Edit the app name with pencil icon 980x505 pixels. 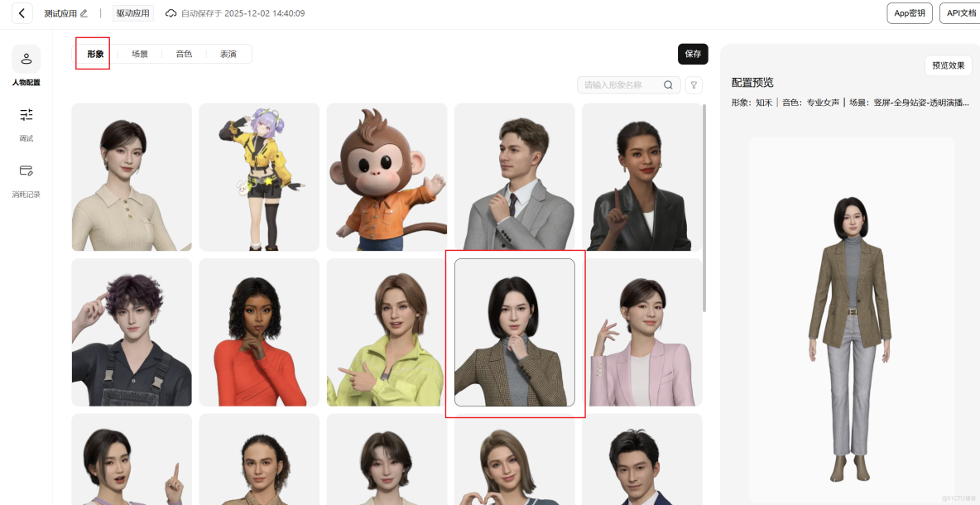tap(84, 13)
